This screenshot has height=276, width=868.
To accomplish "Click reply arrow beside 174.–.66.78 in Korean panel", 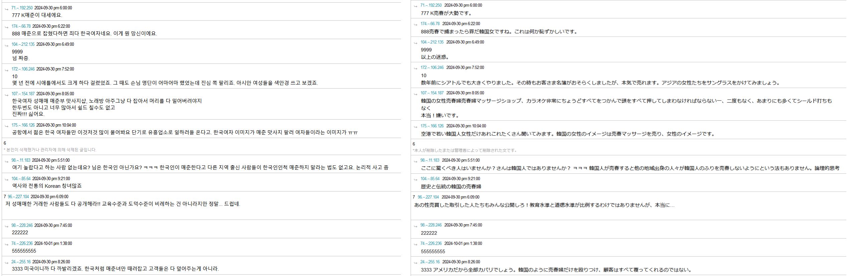I will pos(6,27).
